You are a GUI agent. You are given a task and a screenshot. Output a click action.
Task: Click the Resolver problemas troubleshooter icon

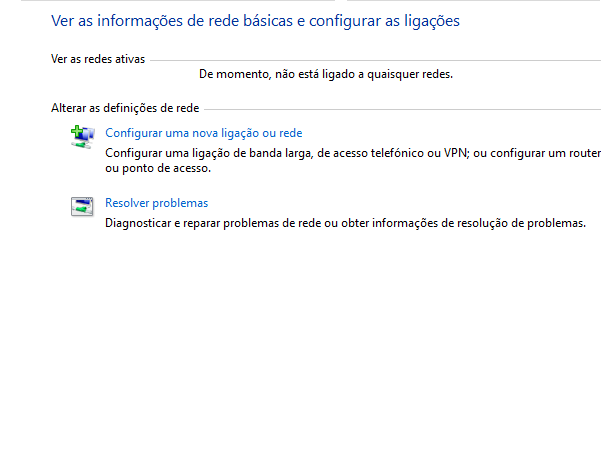(82, 206)
